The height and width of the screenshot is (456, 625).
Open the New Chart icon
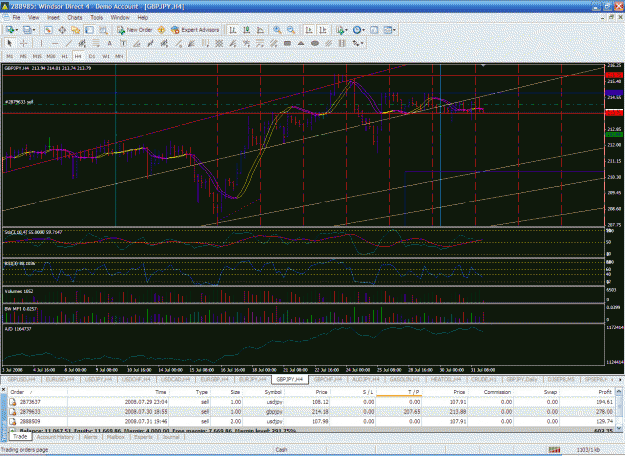[10, 30]
